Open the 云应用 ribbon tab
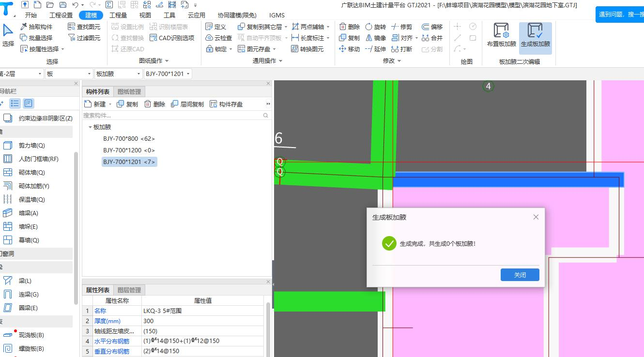Viewport: 644px width, 357px height. tap(197, 15)
